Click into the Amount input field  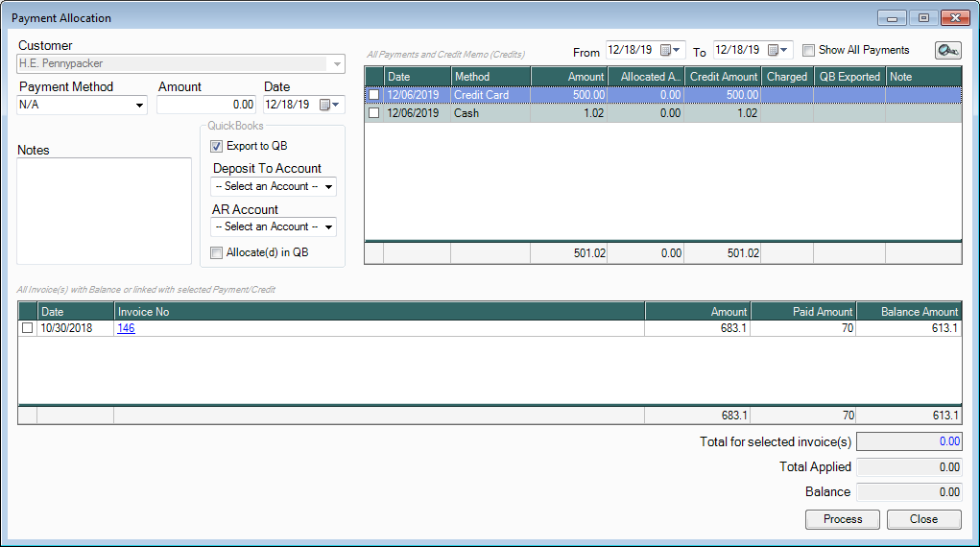point(206,105)
